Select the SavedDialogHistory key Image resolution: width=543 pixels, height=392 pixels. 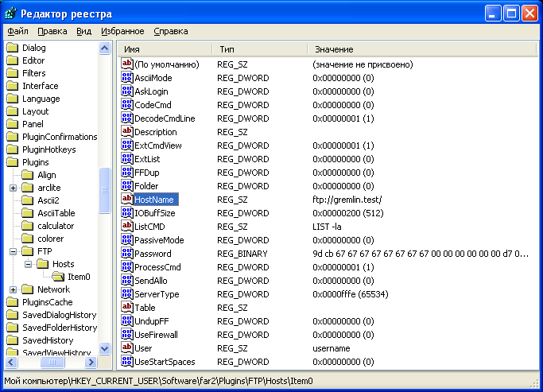click(59, 315)
